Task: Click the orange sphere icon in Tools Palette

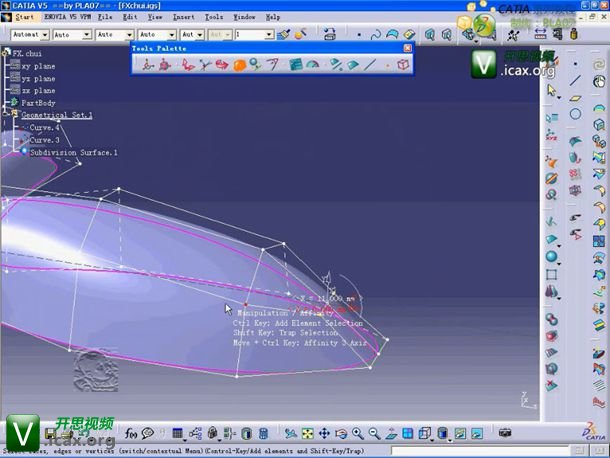Action: [239, 65]
